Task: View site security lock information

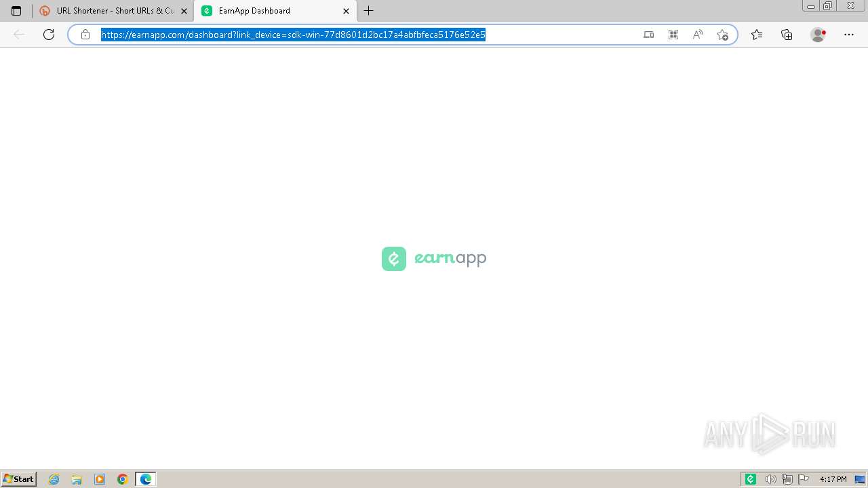Action: click(x=85, y=35)
